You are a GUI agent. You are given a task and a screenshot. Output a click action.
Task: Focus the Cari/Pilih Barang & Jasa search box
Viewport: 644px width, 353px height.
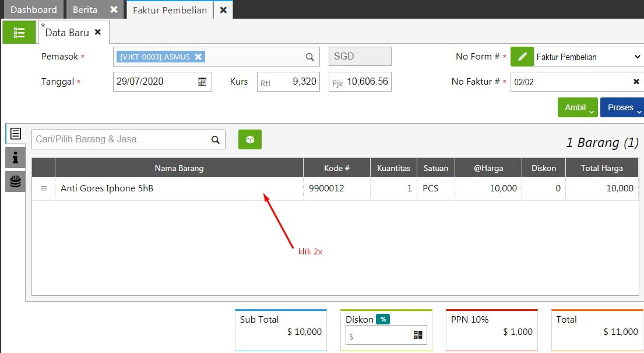[128, 139]
